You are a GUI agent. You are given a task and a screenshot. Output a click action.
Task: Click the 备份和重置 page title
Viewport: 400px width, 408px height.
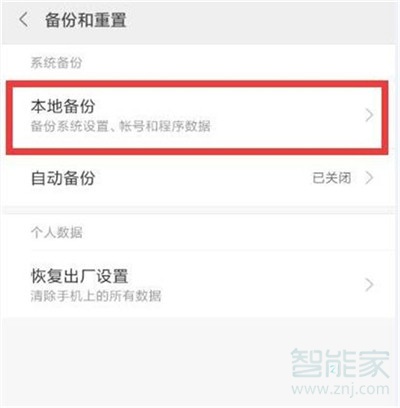click(x=86, y=20)
